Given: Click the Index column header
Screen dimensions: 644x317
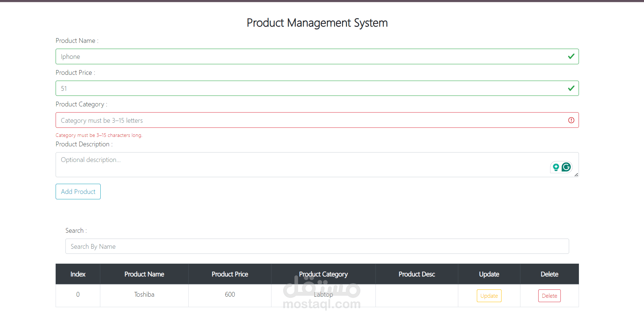Looking at the screenshot, I should pyautogui.click(x=78, y=274).
